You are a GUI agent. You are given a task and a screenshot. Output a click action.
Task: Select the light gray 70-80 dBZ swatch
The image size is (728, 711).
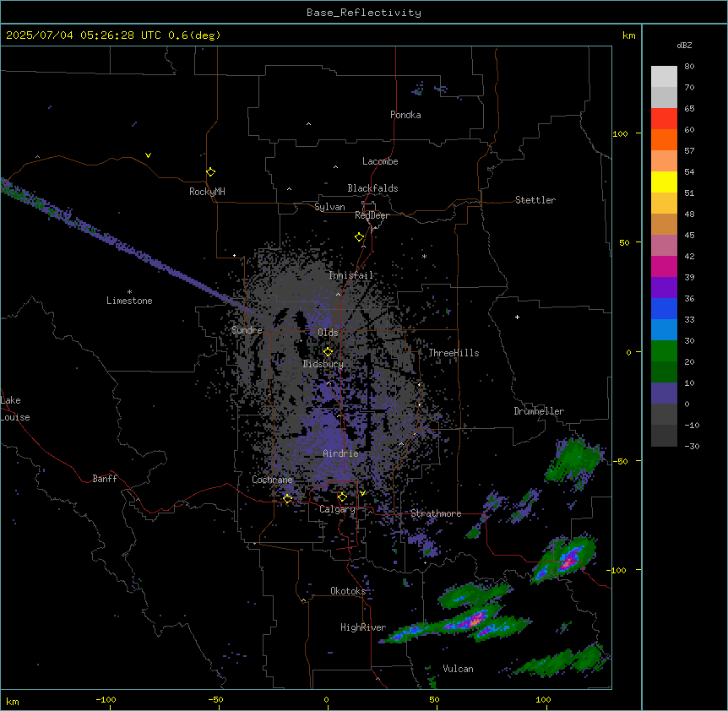pos(664,77)
